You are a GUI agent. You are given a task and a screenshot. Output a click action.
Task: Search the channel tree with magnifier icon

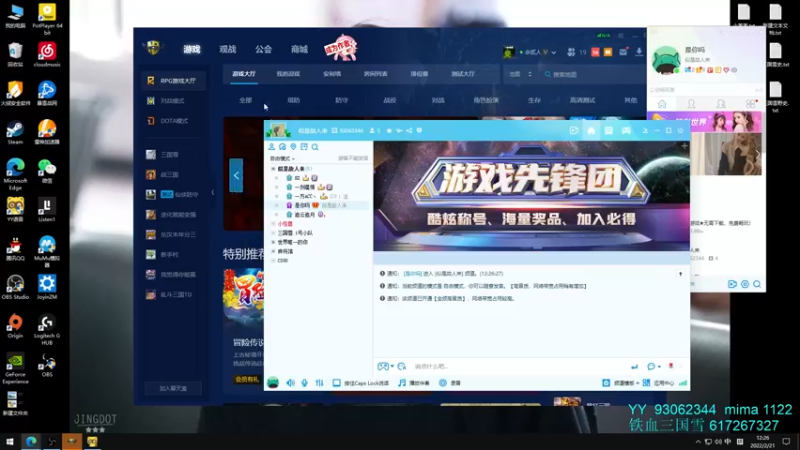click(315, 147)
